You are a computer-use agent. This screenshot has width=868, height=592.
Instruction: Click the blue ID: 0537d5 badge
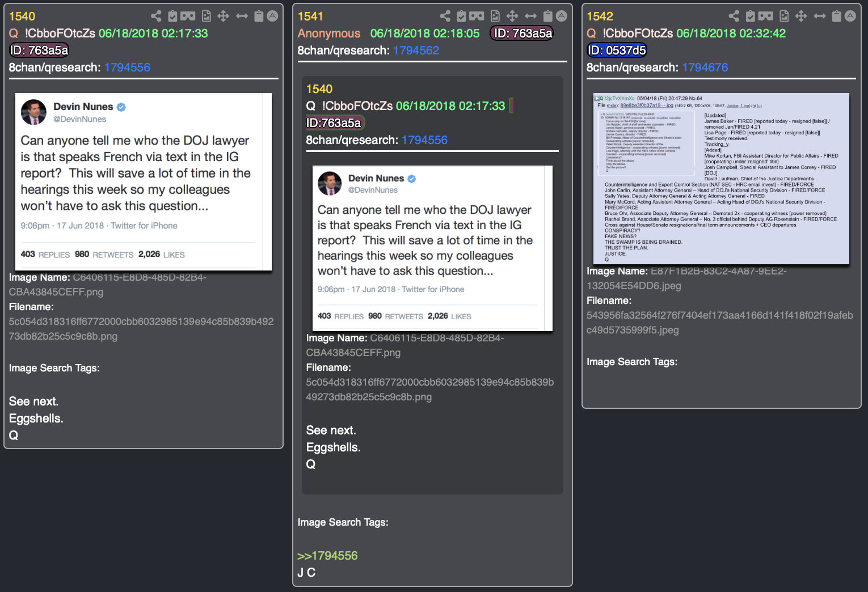pos(617,50)
